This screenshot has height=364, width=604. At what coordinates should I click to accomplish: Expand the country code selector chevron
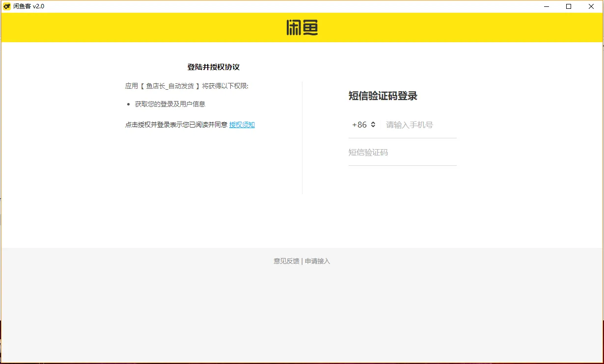coord(374,125)
